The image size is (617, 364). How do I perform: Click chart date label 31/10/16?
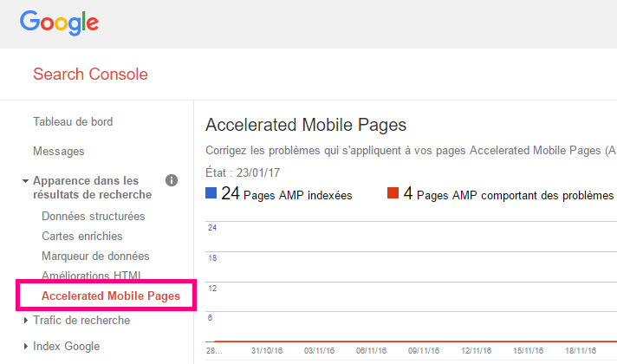click(x=267, y=351)
